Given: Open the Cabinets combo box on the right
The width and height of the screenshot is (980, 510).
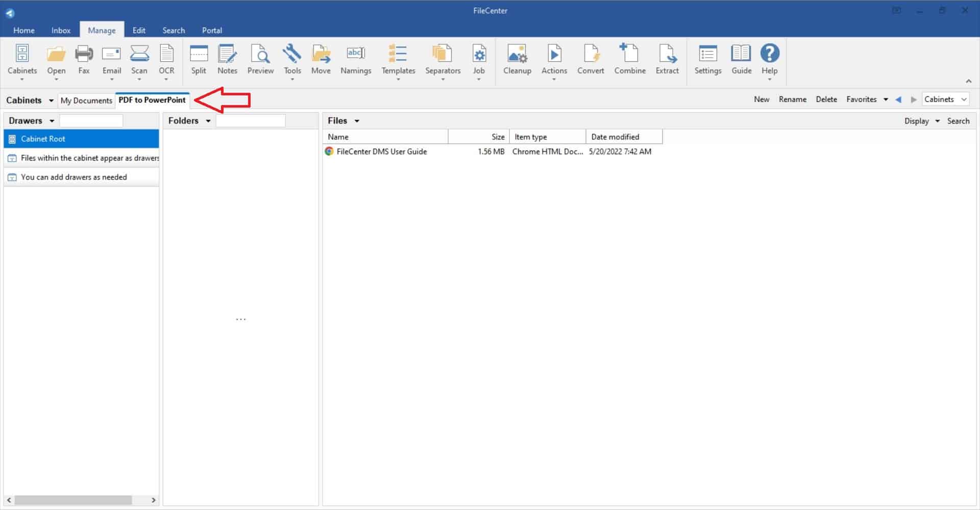Looking at the screenshot, I should 945,99.
